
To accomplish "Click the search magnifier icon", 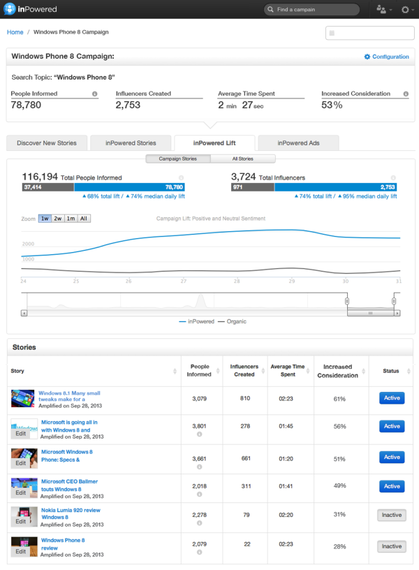I will click(270, 9).
